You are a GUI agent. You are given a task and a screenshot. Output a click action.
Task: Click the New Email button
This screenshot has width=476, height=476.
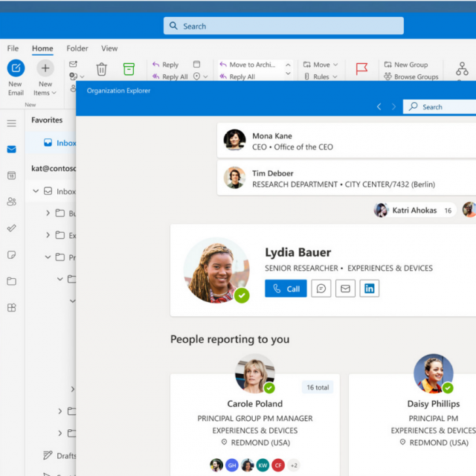pyautogui.click(x=16, y=77)
